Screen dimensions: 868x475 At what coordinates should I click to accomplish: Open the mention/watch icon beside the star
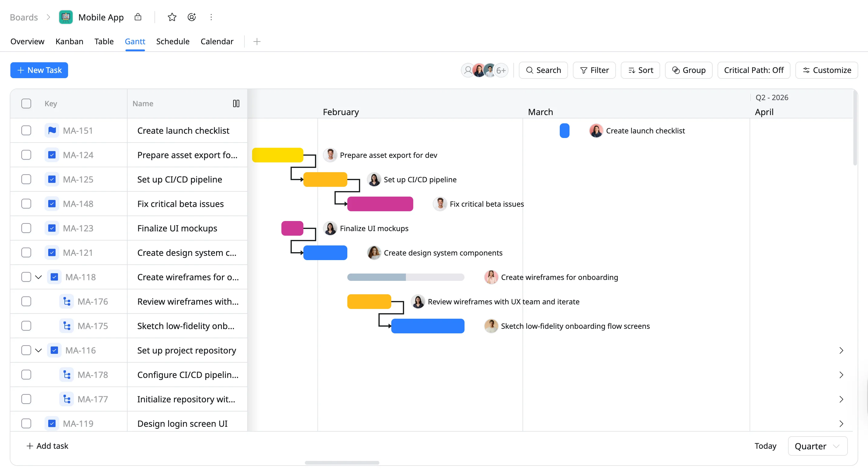pyautogui.click(x=192, y=17)
